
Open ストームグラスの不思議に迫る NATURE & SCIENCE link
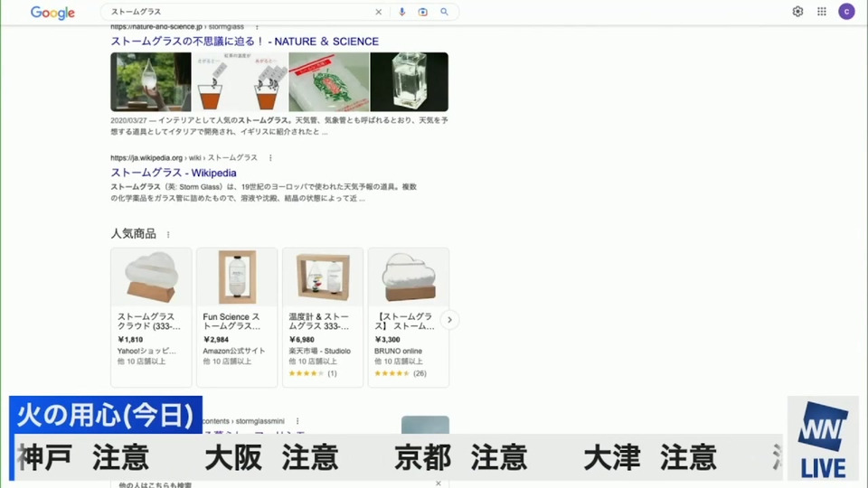coord(245,42)
